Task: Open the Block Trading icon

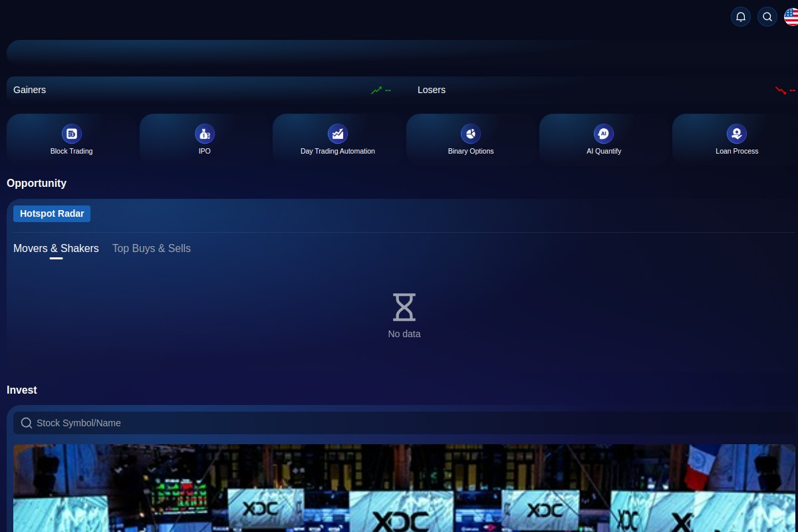Action: tap(72, 134)
